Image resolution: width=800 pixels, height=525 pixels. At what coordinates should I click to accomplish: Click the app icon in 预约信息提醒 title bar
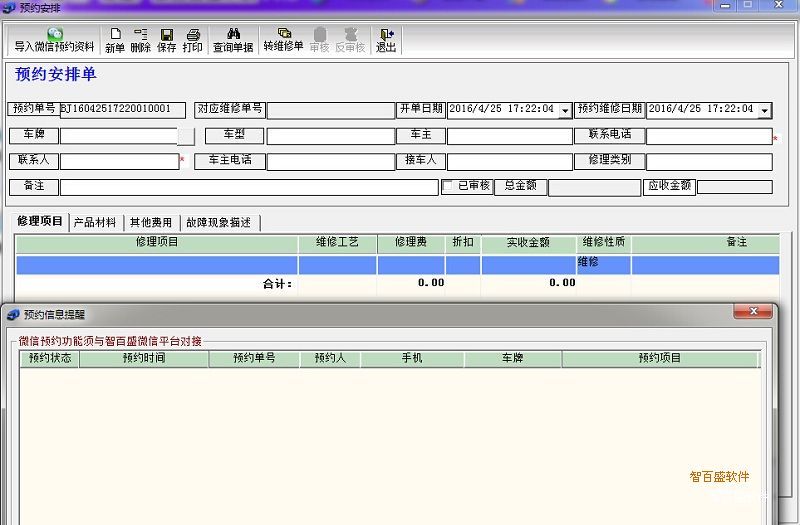coord(13,315)
